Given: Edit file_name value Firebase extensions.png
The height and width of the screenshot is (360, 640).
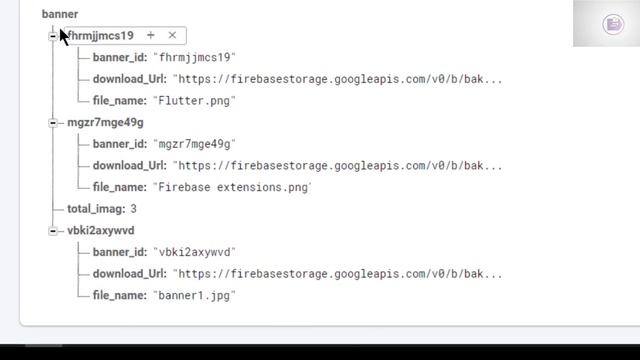Looking at the screenshot, I should (x=233, y=187).
